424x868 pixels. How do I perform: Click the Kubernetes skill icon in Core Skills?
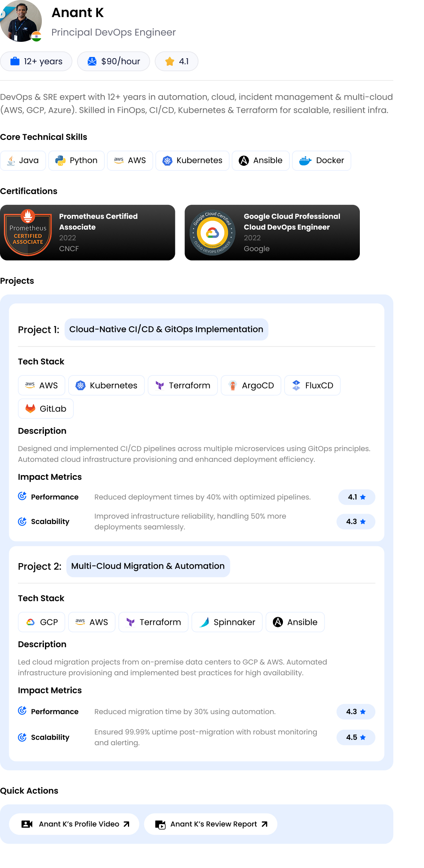pyautogui.click(x=167, y=161)
